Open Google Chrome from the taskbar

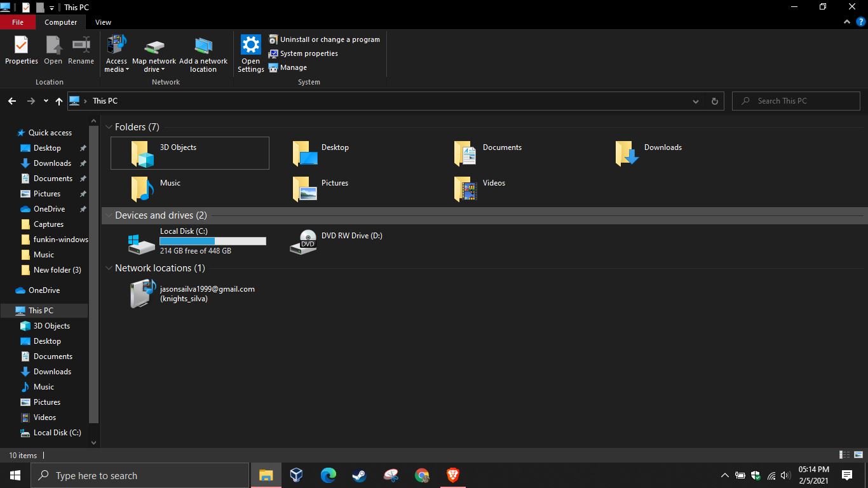coord(421,475)
